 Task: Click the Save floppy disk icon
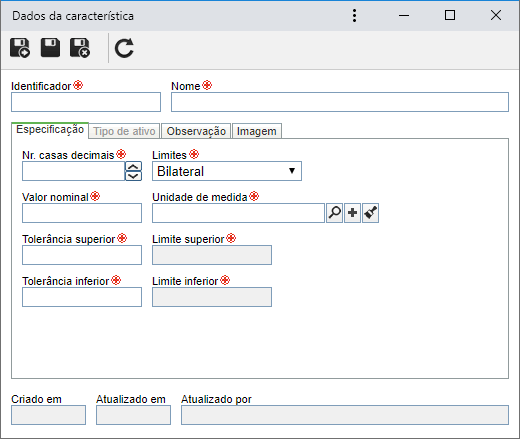(x=50, y=48)
